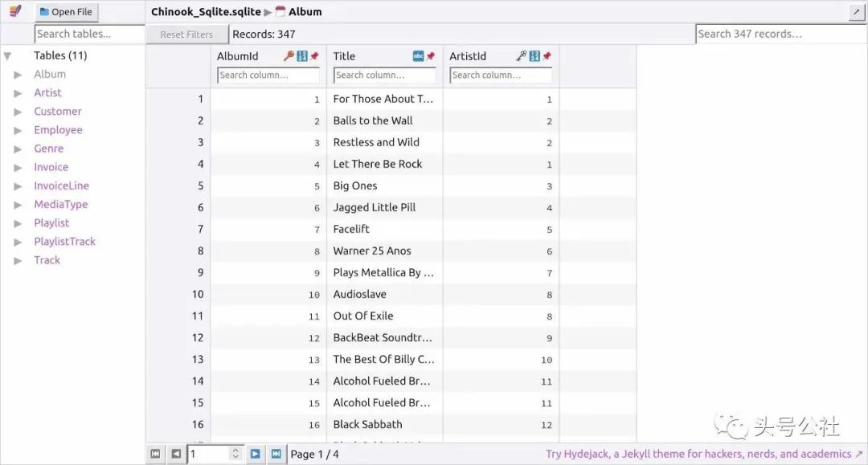
Task: Jump to the first page of records
Action: pyautogui.click(x=156, y=454)
